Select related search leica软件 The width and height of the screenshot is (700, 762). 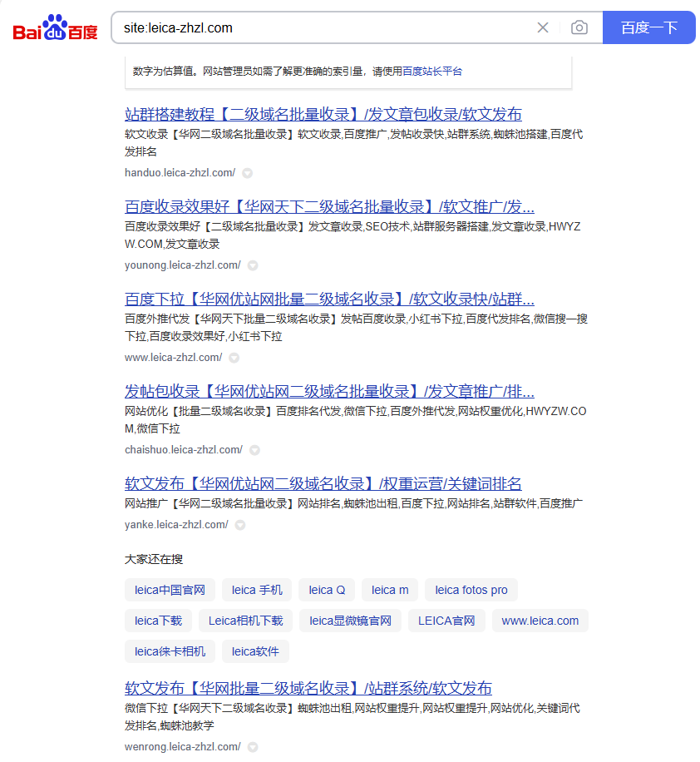pos(255,651)
